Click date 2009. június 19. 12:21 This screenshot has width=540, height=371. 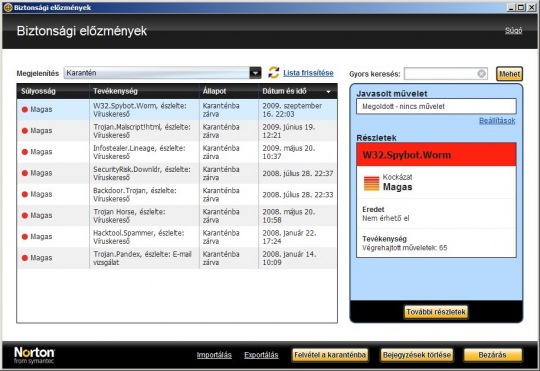(x=289, y=131)
